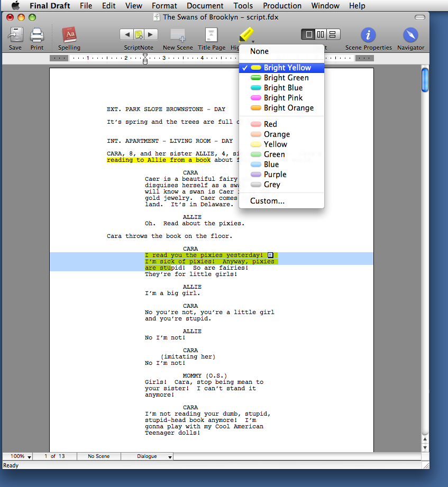This screenshot has height=487, width=448.
Task: Click scene heading EXT. PARK SLOPE BROWNSTONE
Action: (166, 109)
